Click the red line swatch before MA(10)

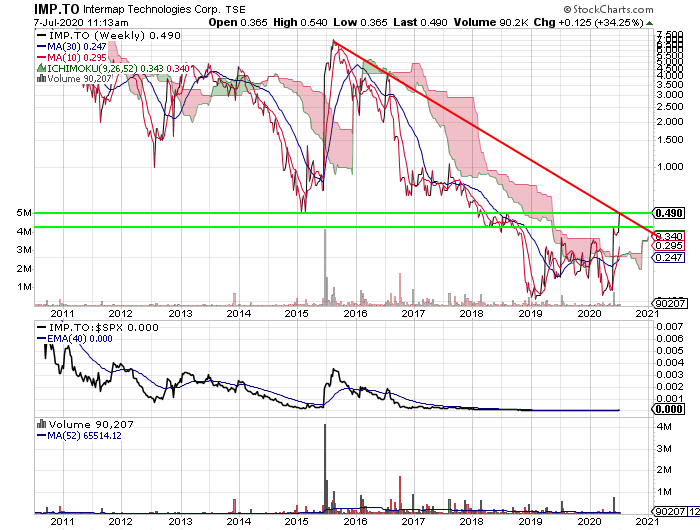tap(42, 57)
